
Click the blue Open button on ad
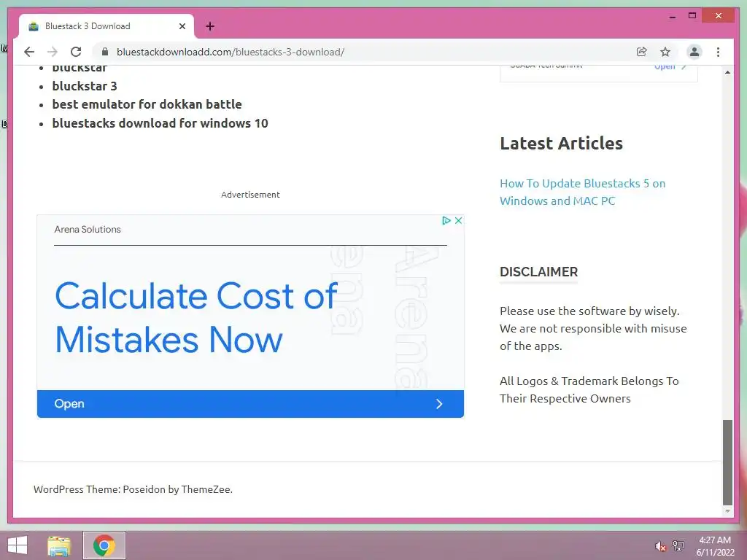(251, 404)
